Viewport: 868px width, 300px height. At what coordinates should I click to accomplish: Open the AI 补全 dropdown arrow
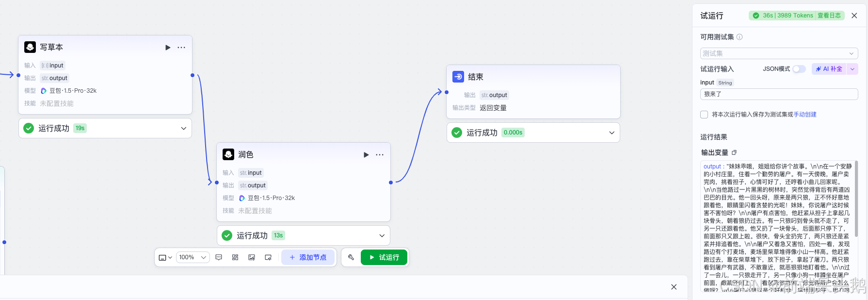coord(852,69)
